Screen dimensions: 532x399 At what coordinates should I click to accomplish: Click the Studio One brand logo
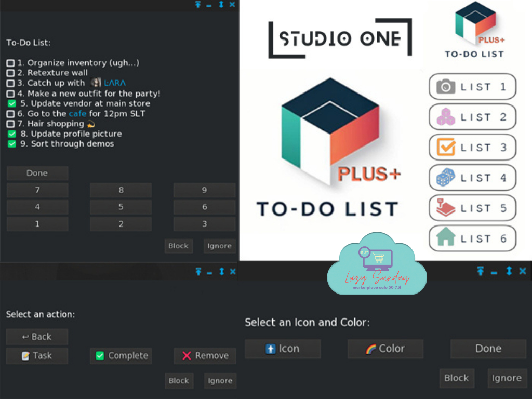tap(340, 38)
